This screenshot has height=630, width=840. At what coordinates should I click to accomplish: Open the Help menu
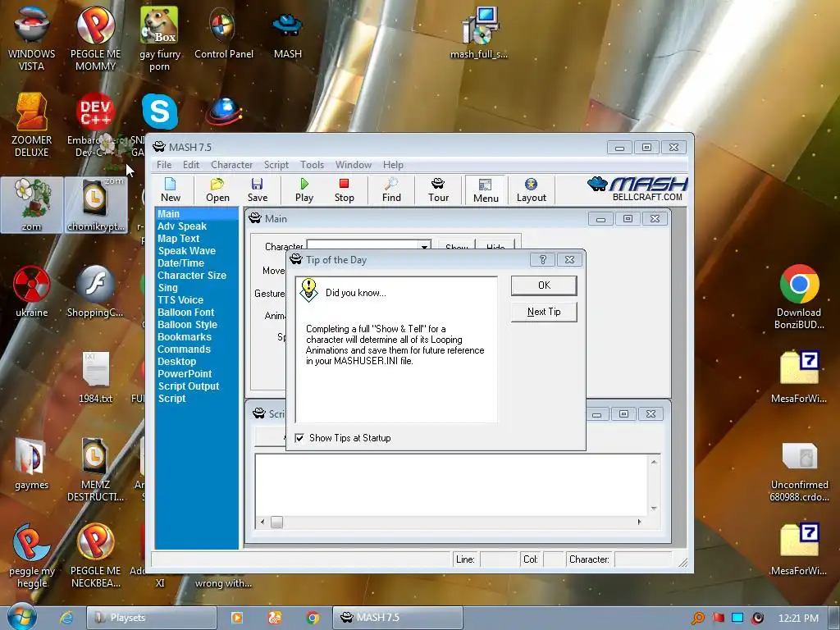tap(393, 165)
